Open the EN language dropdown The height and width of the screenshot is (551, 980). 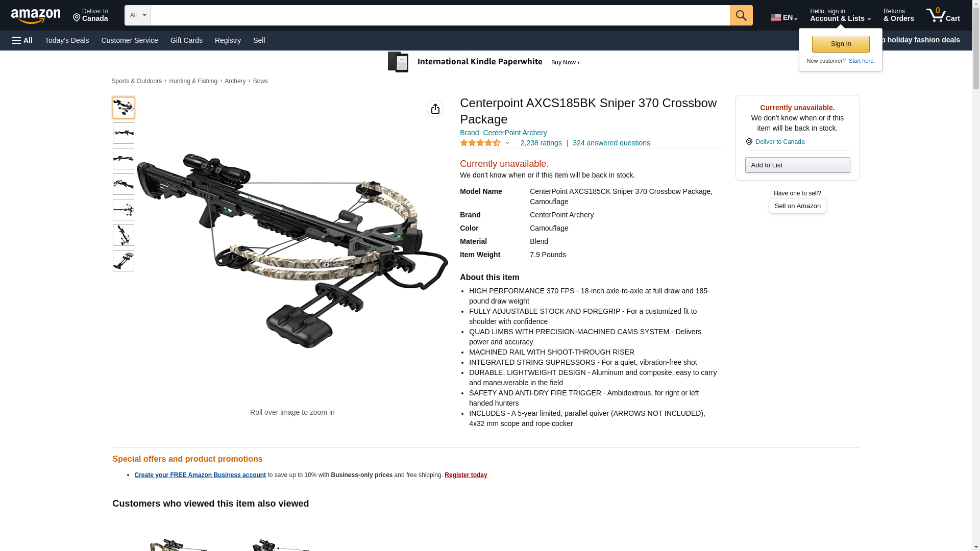[784, 17]
